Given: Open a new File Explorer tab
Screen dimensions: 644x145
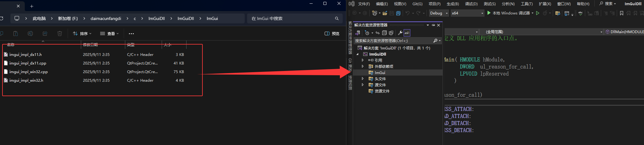Looking at the screenshot, I should pos(32,6).
